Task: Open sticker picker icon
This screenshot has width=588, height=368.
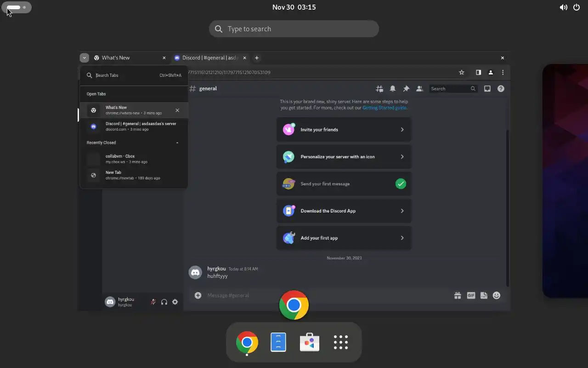Action: (484, 296)
